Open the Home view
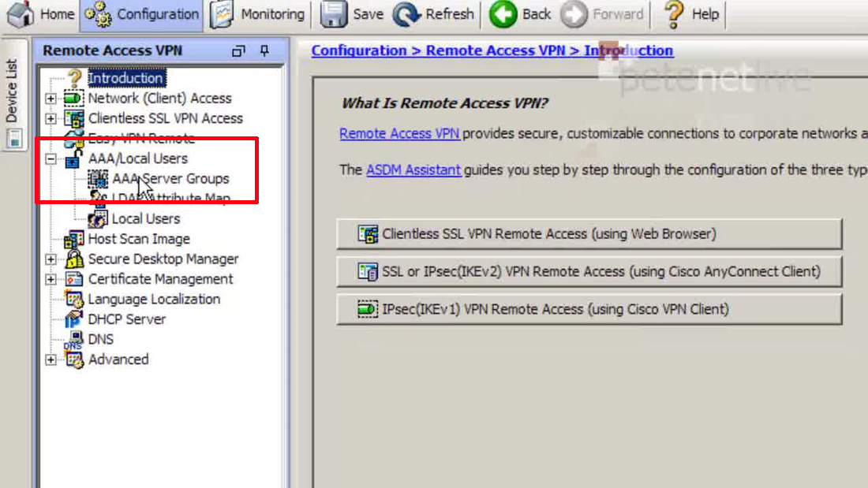 click(41, 14)
